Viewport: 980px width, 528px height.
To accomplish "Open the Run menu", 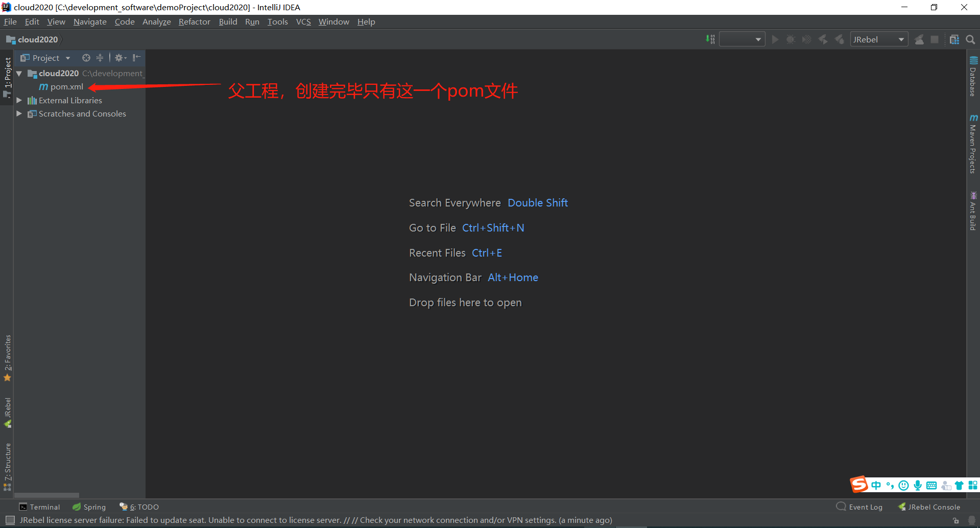I will pyautogui.click(x=252, y=22).
